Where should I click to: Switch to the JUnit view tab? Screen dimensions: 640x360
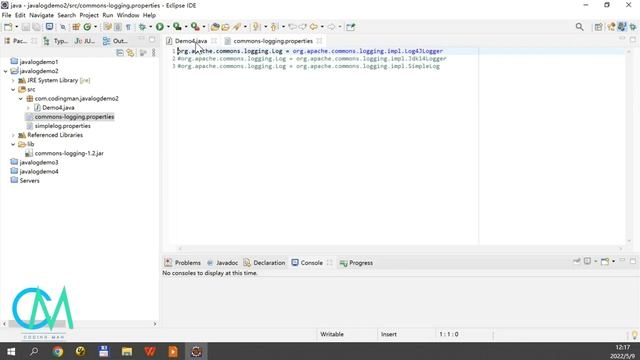(84, 41)
